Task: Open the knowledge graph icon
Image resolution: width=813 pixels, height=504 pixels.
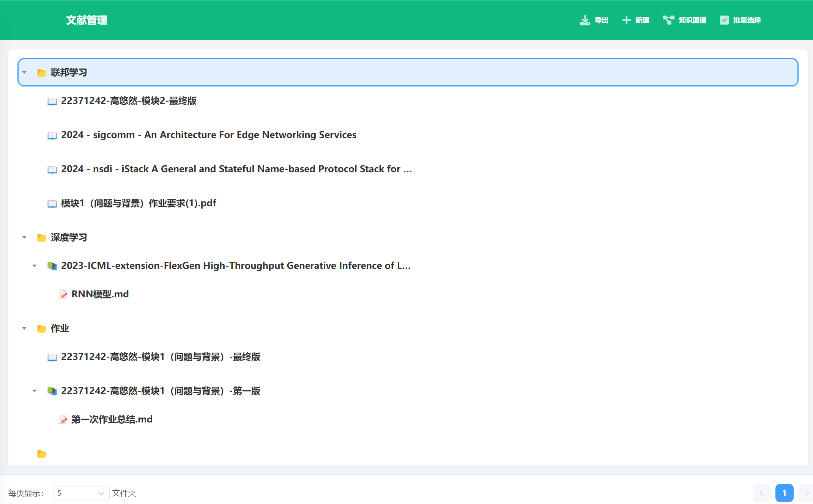Action: [668, 20]
